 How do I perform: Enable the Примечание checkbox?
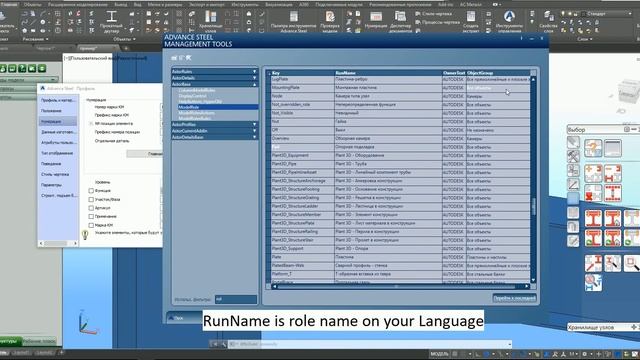click(x=91, y=216)
